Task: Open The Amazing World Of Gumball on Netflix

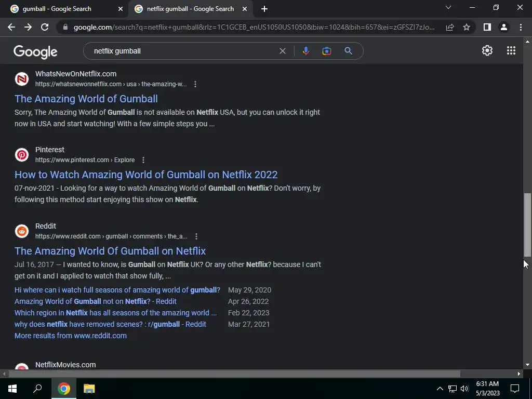Action: click(110, 251)
